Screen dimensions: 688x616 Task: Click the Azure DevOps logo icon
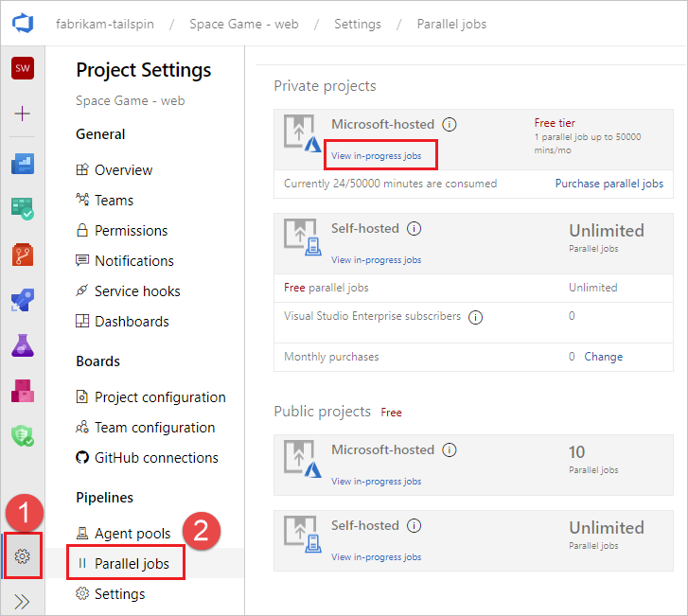[x=23, y=23]
